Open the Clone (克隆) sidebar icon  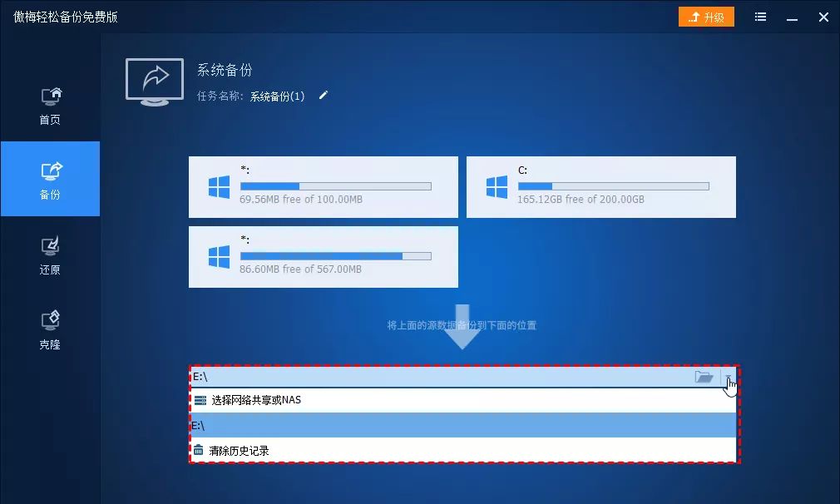(49, 320)
